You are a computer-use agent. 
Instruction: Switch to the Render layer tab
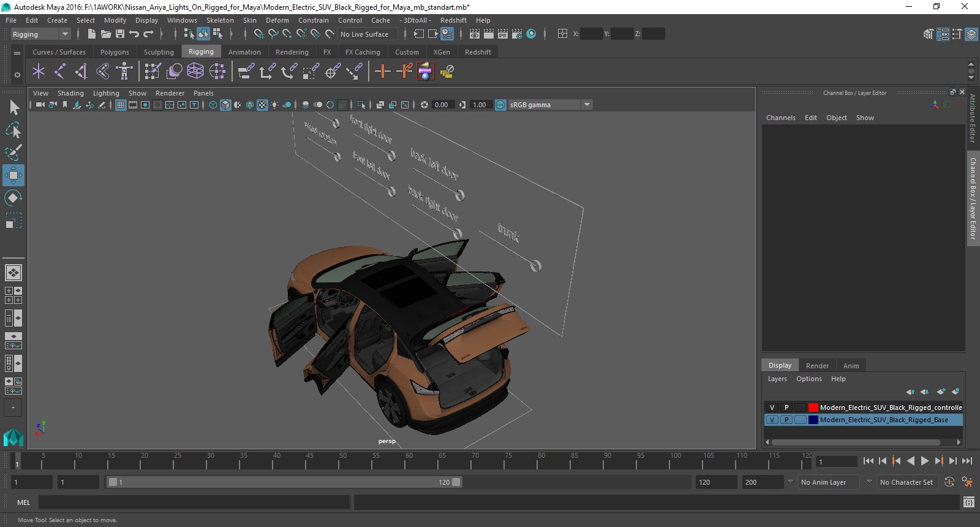[x=817, y=366]
